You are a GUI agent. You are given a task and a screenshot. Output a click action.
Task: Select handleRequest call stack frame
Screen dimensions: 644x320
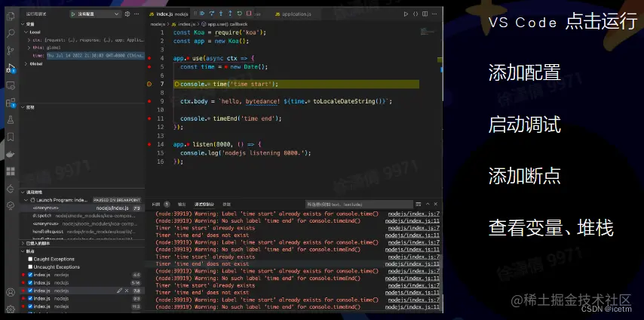coord(82,232)
